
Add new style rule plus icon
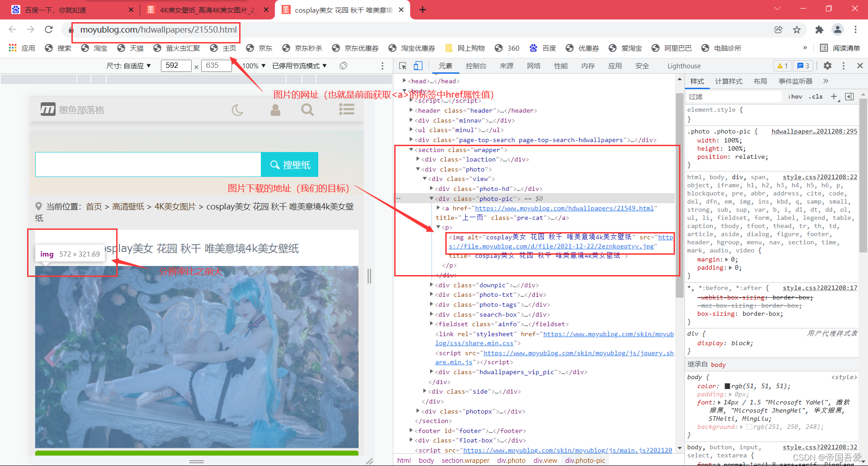pos(834,96)
